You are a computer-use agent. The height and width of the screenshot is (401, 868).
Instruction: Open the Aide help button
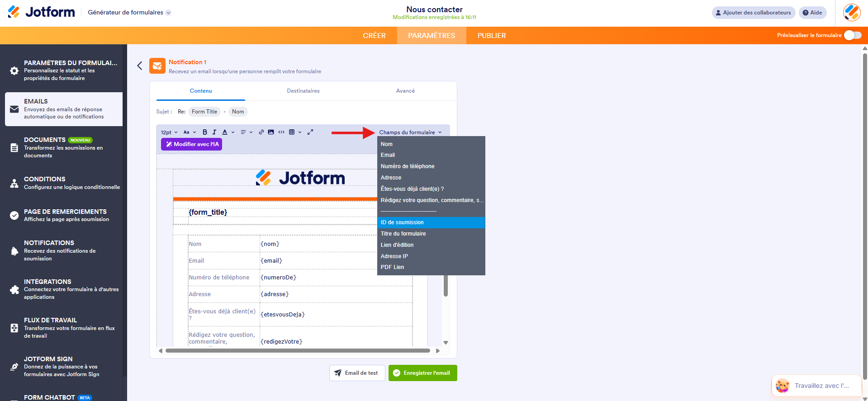[x=812, y=13]
